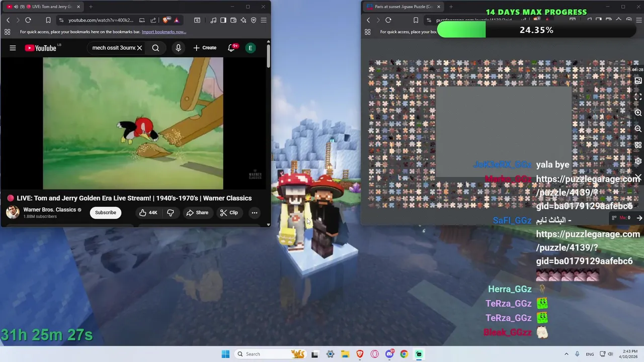Open the apps grid icon on YouTube window bookmarks bar
This screenshot has height=362, width=644.
coord(8,32)
